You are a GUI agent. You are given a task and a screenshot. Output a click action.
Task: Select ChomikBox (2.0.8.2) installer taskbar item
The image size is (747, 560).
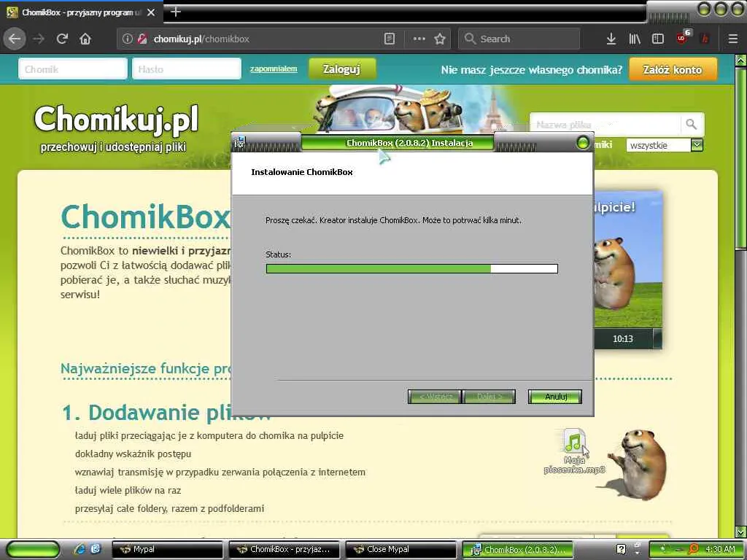click(x=517, y=550)
